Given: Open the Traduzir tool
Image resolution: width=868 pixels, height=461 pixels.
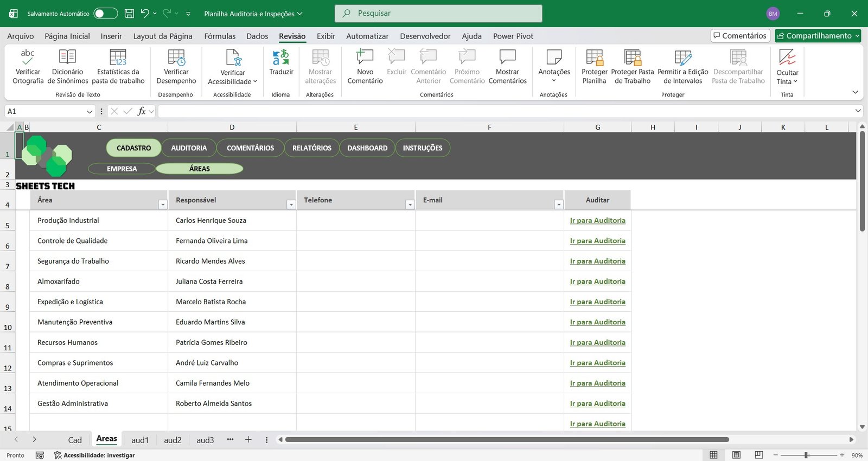Looking at the screenshot, I should [x=281, y=62].
